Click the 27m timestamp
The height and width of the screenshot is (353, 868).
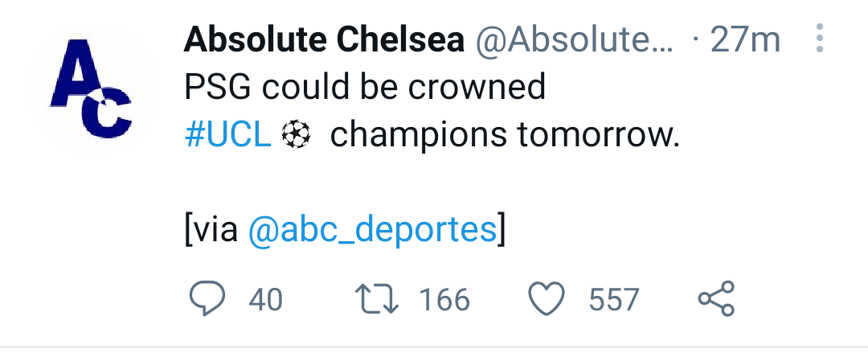pyautogui.click(x=745, y=39)
